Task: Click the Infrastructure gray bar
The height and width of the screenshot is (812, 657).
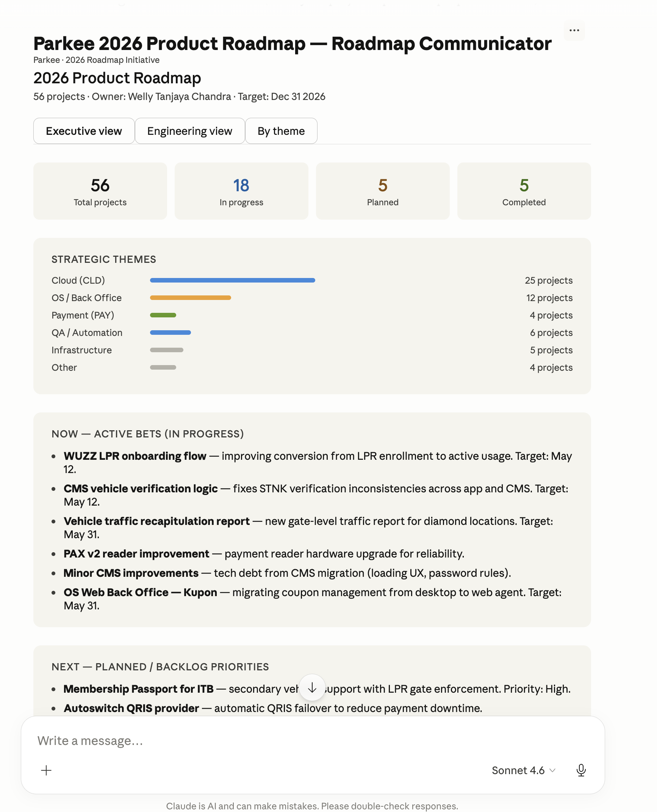Action: (x=167, y=350)
